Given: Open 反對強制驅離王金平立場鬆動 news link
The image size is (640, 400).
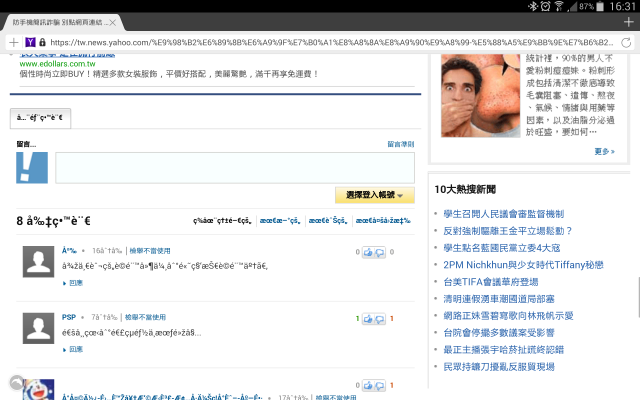Looking at the screenshot, I should (x=507, y=231).
